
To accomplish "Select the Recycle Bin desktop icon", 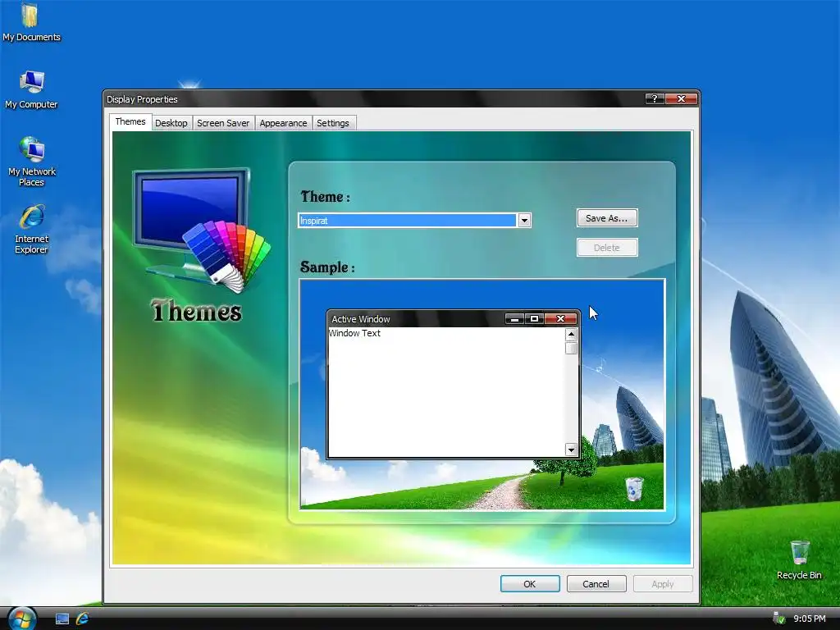I will coord(799,559).
